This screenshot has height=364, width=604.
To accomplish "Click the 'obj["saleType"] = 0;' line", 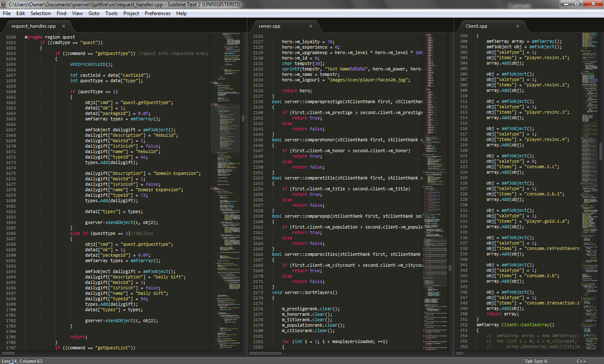I will click(x=511, y=161).
